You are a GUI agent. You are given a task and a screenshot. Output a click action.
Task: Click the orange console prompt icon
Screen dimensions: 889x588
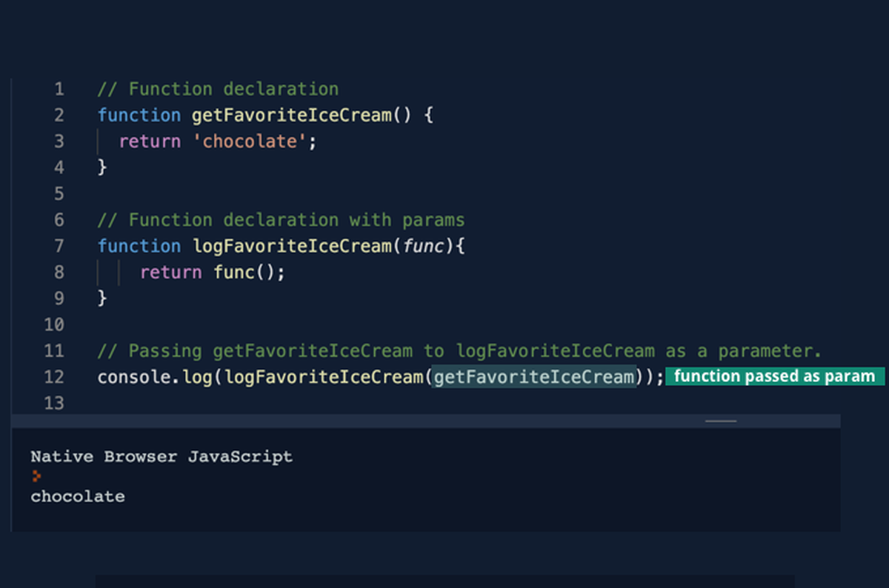35,476
